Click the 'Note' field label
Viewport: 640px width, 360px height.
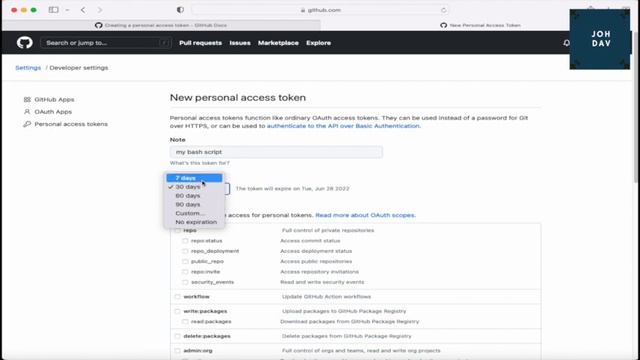[178, 140]
